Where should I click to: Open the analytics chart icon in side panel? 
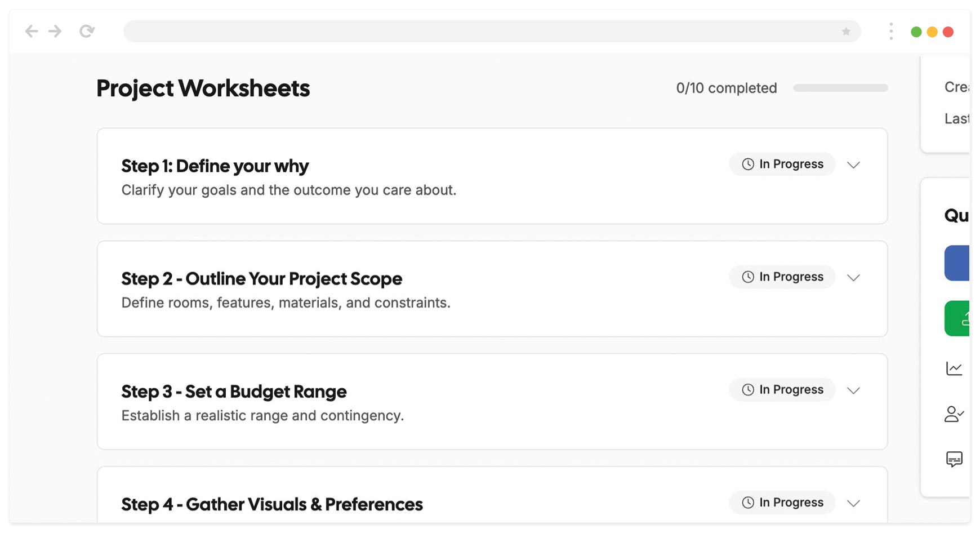[x=954, y=368]
